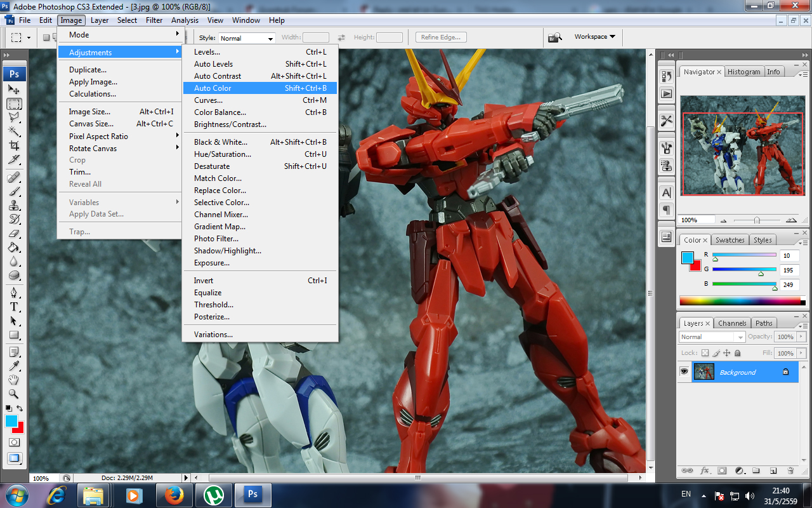
Task: Toggle Quick Mask mode in the toolbox
Action: coord(14,442)
